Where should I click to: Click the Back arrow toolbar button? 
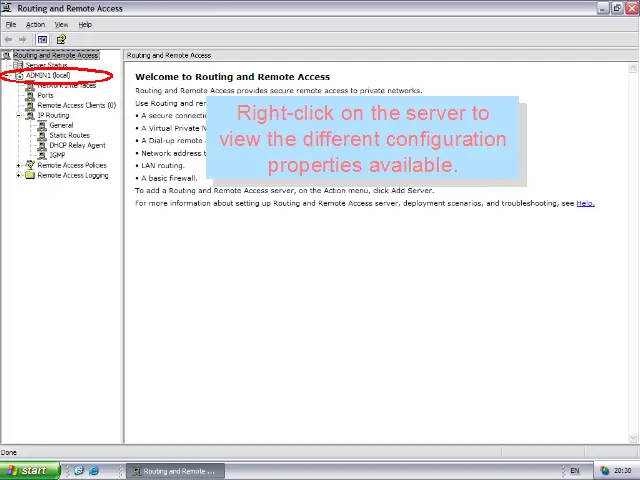8,40
